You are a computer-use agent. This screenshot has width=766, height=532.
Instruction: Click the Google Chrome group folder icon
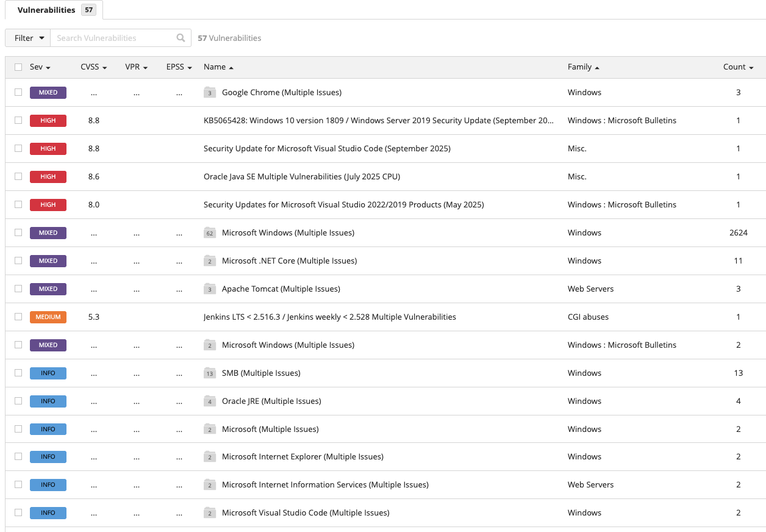(210, 93)
